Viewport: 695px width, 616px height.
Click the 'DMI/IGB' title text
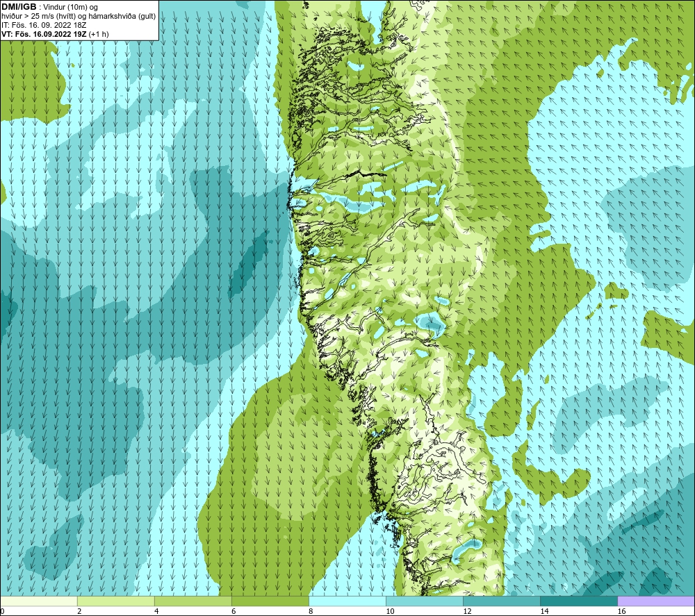coord(19,7)
